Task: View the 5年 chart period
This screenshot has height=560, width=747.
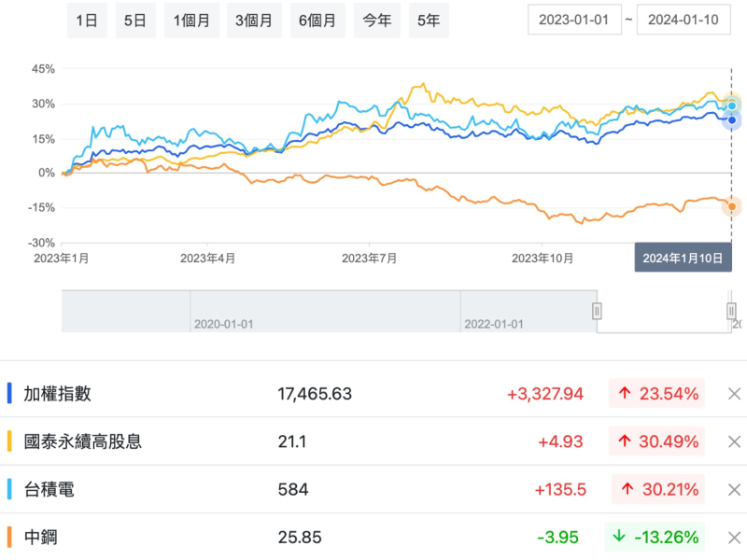Action: coord(428,21)
